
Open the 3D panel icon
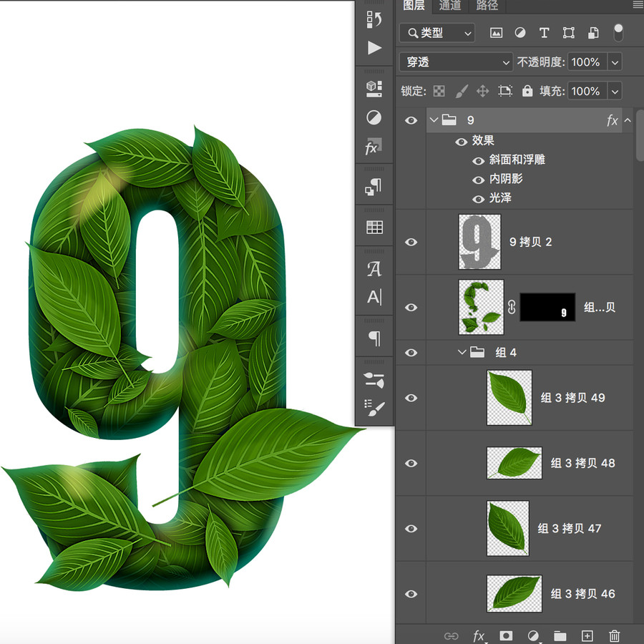[x=374, y=89]
